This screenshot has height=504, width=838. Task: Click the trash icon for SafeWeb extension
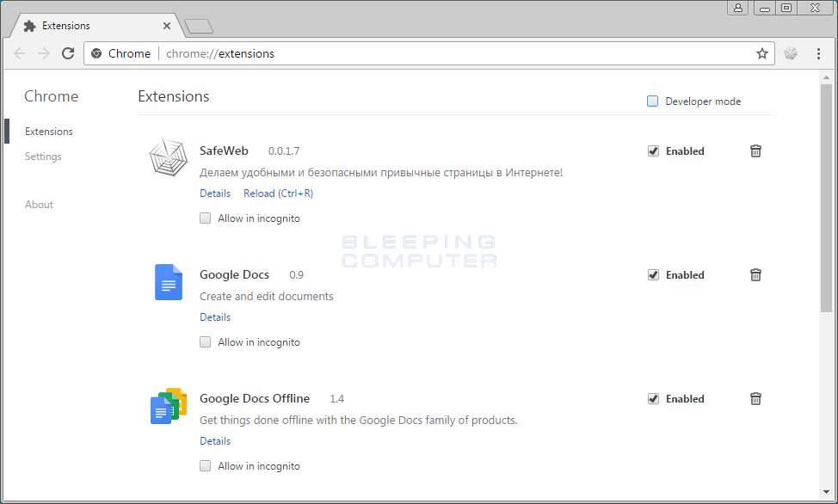[755, 151]
